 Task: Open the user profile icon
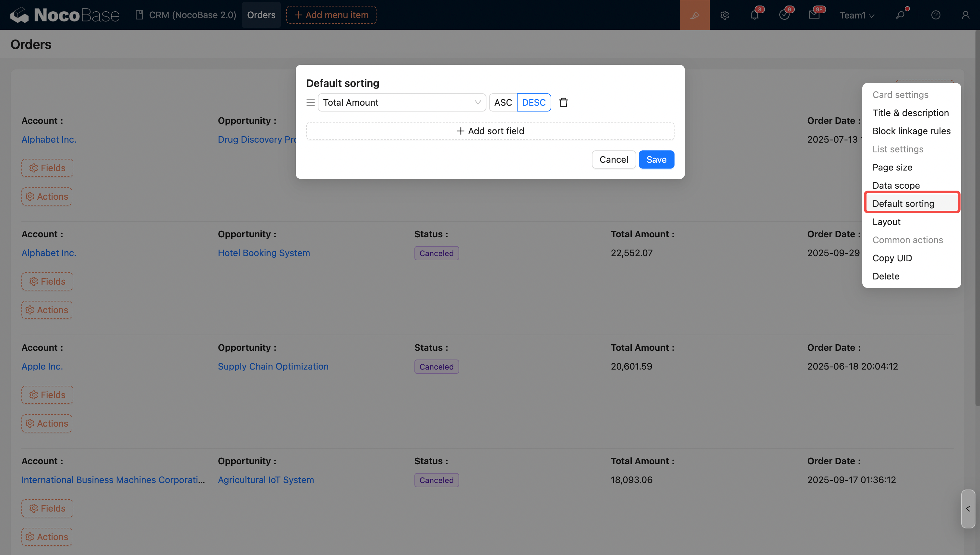tap(965, 15)
